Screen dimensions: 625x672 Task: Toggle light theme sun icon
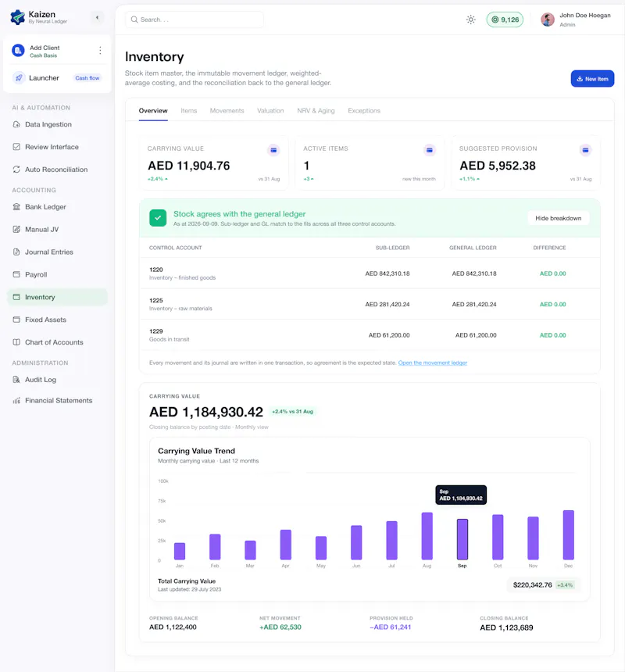click(x=471, y=20)
